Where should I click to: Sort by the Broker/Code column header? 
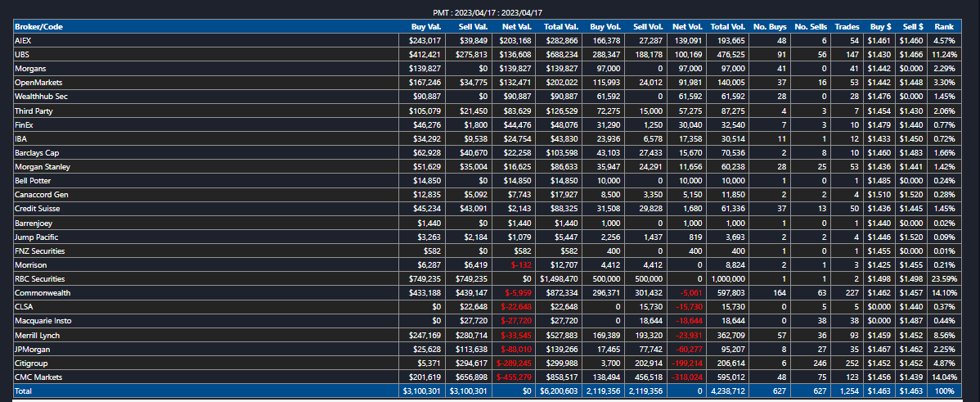pos(38,27)
